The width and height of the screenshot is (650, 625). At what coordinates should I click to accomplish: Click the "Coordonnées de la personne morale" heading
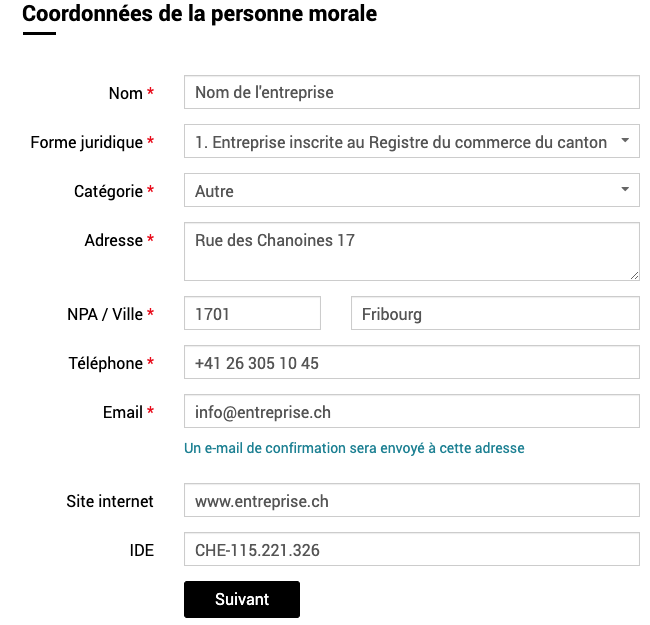(200, 14)
